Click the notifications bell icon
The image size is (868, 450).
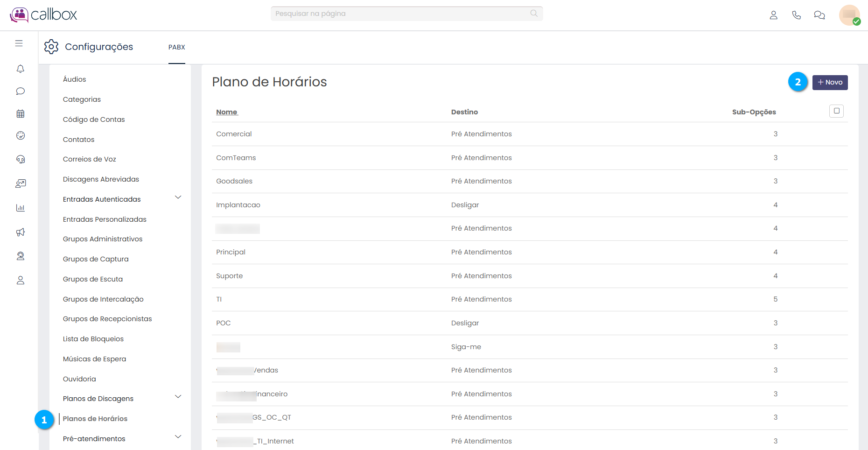[20, 69]
